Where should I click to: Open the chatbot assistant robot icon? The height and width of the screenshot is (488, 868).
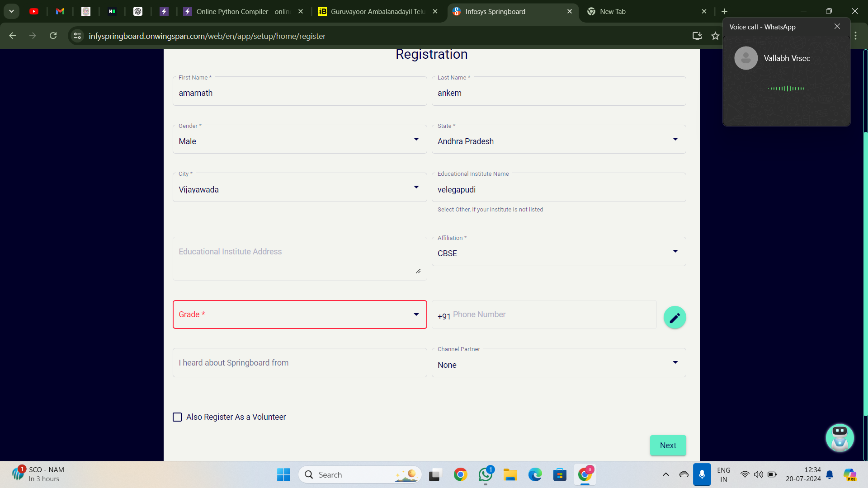pos(840,437)
